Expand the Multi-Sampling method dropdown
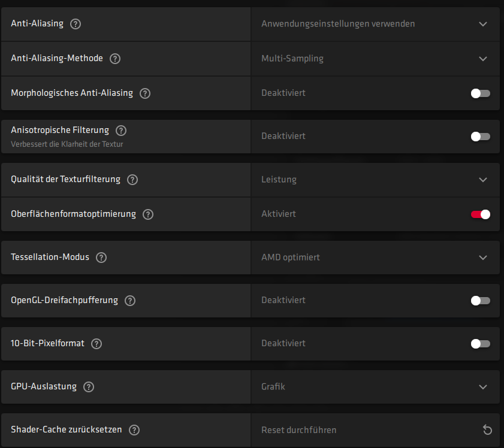 pyautogui.click(x=375, y=59)
